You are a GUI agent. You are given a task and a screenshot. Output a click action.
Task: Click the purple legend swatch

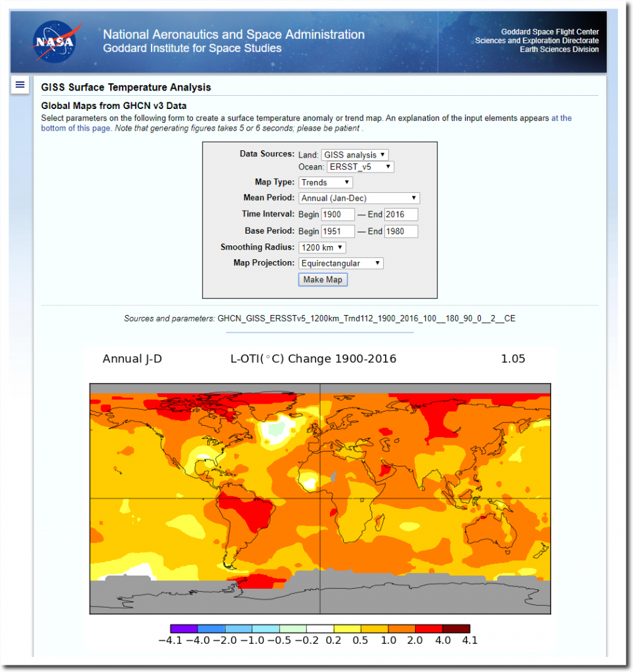click(184, 629)
